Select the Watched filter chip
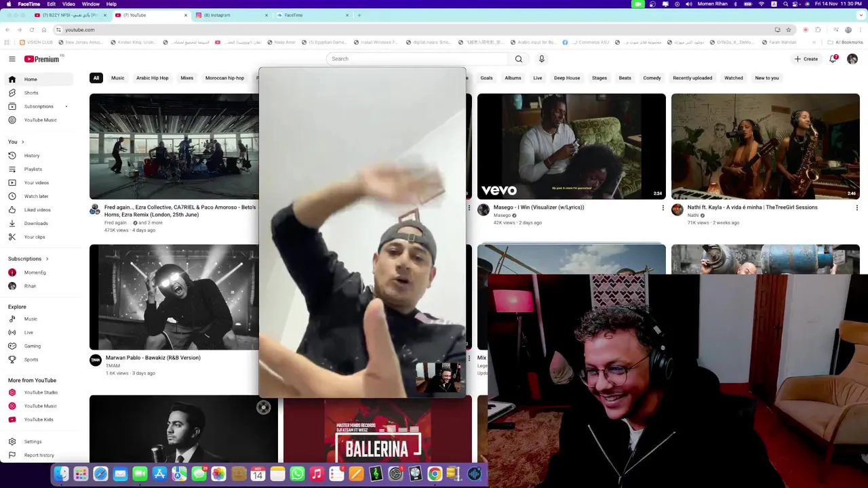 [x=734, y=78]
